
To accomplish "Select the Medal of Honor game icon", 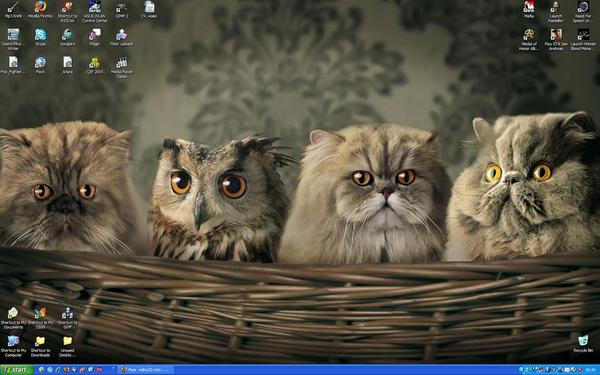I will pyautogui.click(x=529, y=39).
